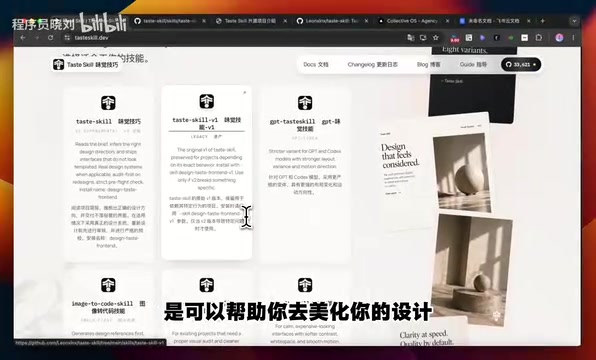Click the 'Clarity at speed' preview text
596x360 pixels.
point(426,338)
